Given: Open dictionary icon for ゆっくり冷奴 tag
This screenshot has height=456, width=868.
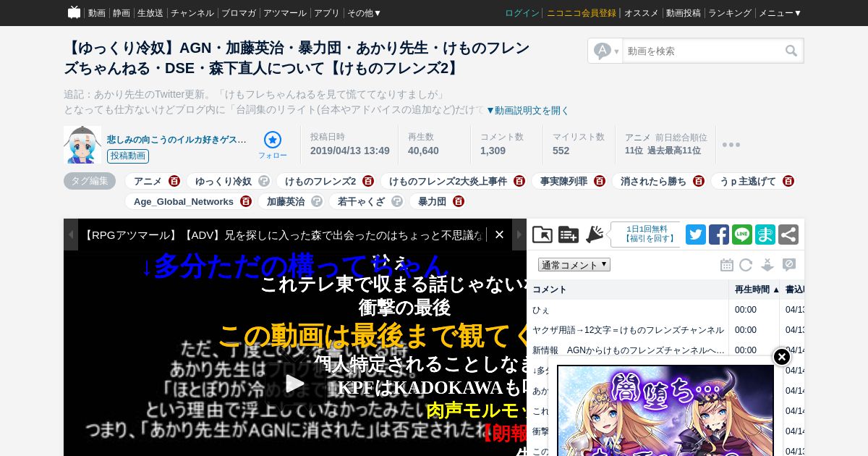Looking at the screenshot, I should tap(264, 181).
